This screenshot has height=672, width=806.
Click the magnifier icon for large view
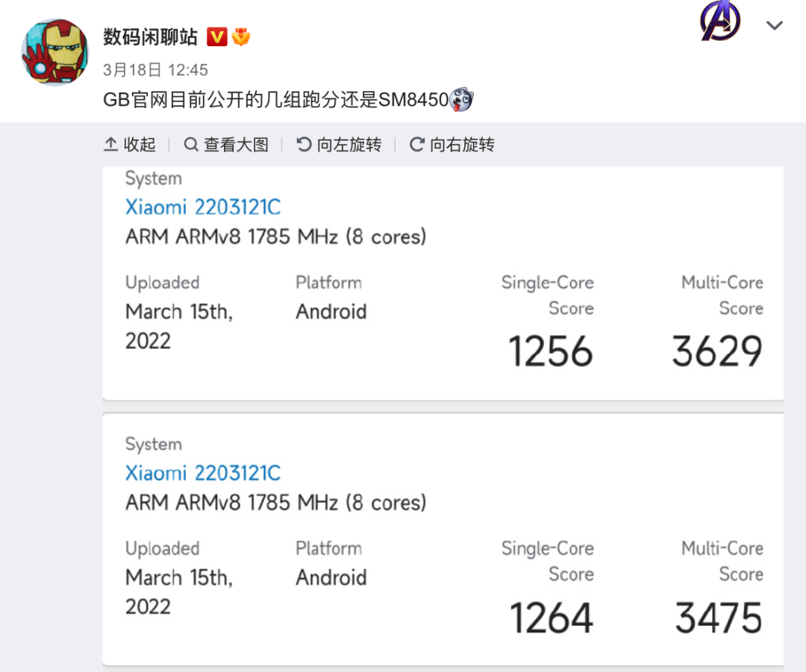pos(191,145)
